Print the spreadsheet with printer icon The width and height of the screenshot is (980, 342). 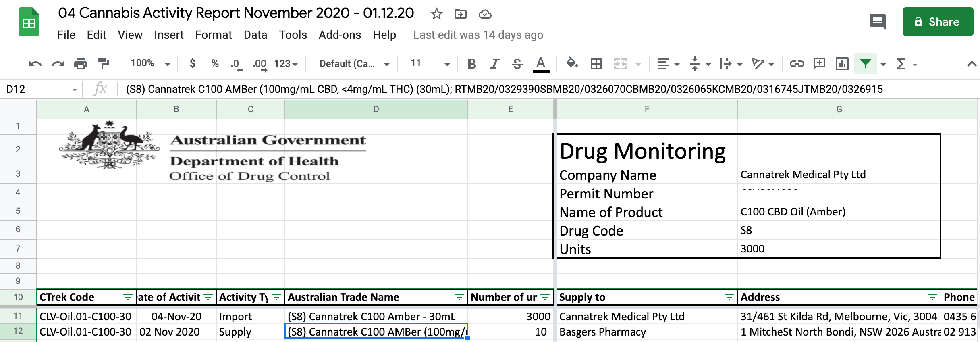click(x=81, y=64)
